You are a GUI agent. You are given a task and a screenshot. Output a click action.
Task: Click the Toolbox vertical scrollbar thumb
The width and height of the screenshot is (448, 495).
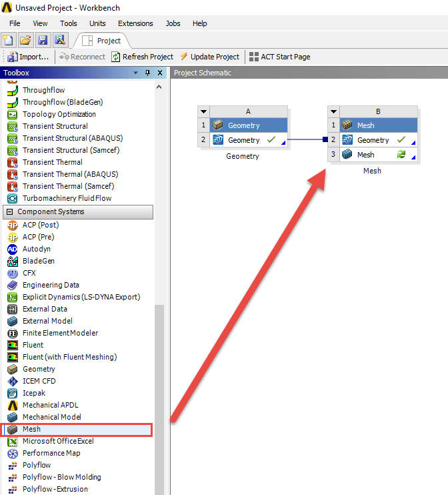[159, 400]
